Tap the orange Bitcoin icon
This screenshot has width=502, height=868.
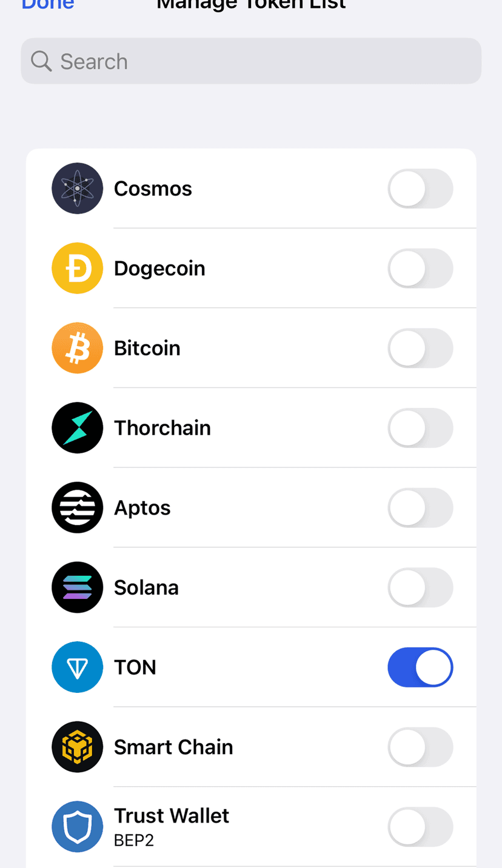pos(77,348)
